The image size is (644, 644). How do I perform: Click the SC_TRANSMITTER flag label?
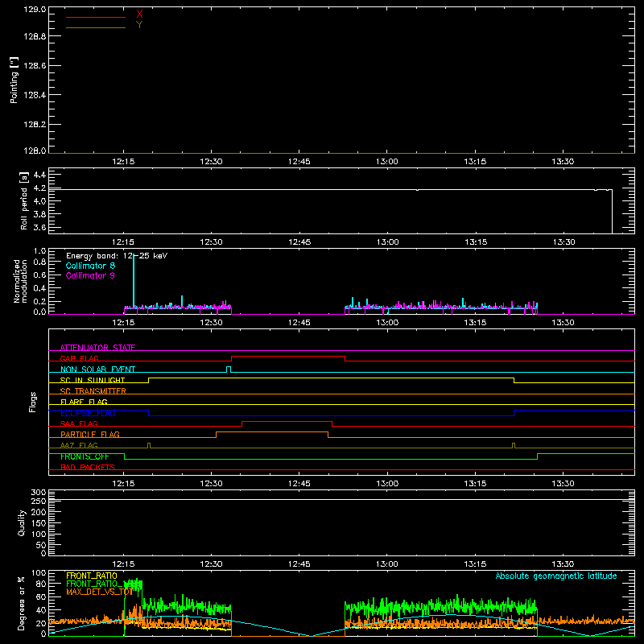tap(93, 390)
